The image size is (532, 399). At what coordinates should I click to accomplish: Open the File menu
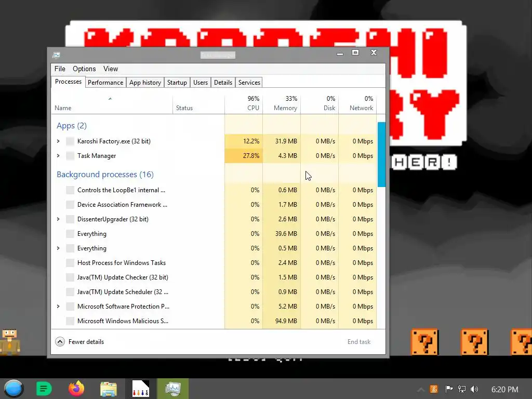coord(60,69)
